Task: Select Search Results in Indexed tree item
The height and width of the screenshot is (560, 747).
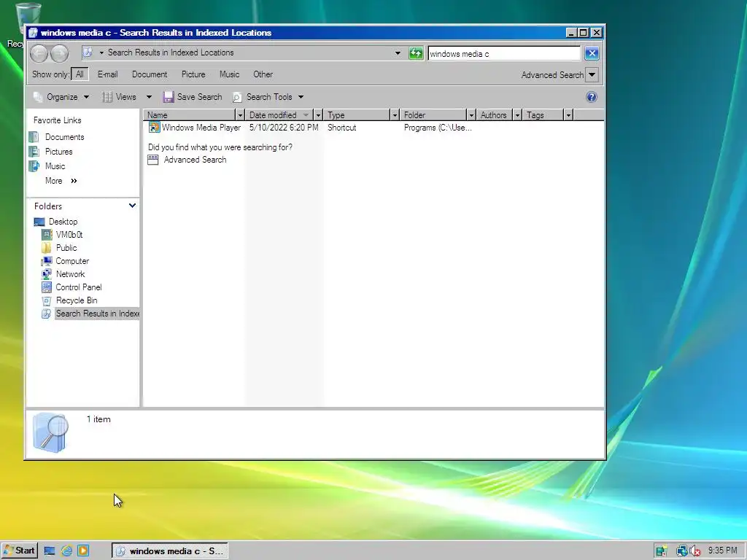Action: click(97, 314)
